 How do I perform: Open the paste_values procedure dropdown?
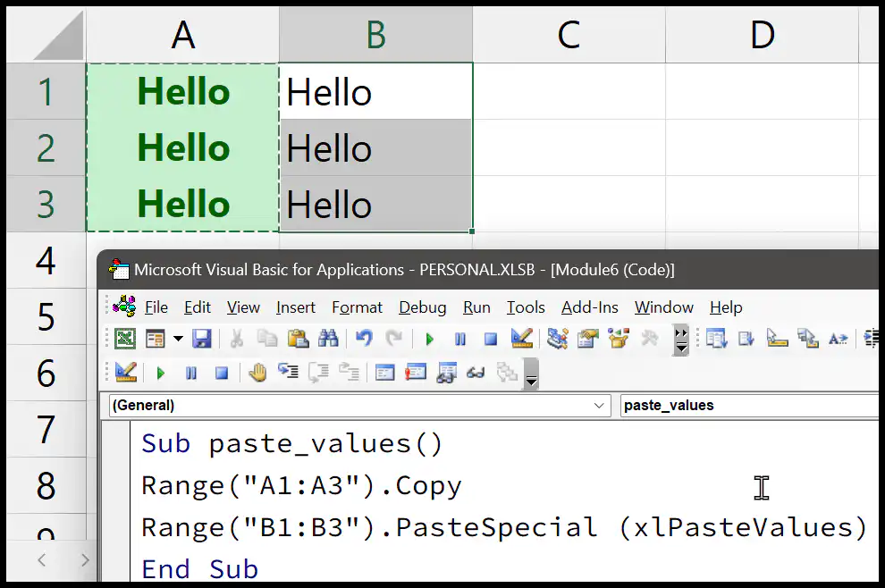coord(749,405)
